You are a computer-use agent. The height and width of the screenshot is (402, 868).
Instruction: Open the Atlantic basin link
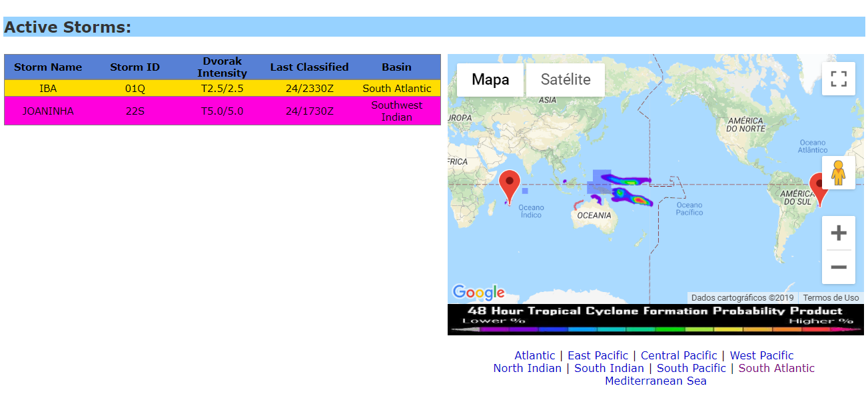point(534,355)
